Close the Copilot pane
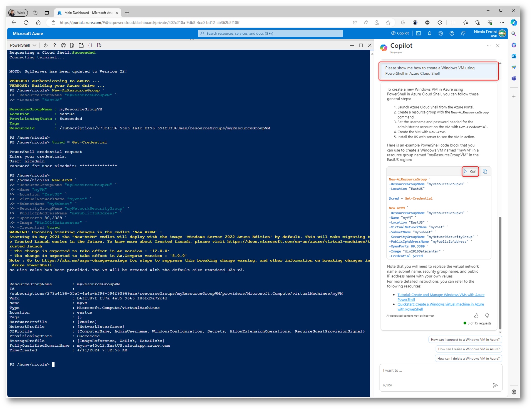The height and width of the screenshot is (410, 532). tap(498, 46)
